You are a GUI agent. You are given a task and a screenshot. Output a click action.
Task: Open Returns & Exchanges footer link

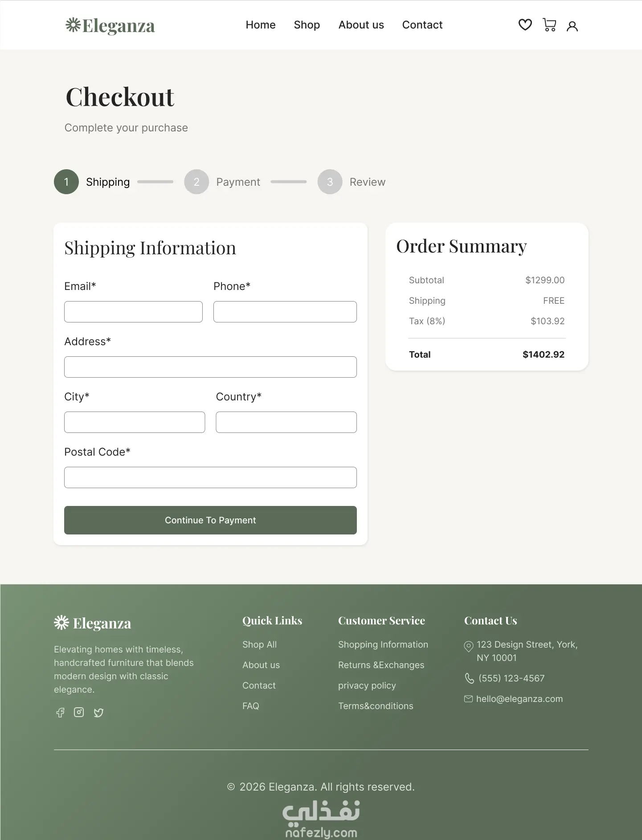381,665
